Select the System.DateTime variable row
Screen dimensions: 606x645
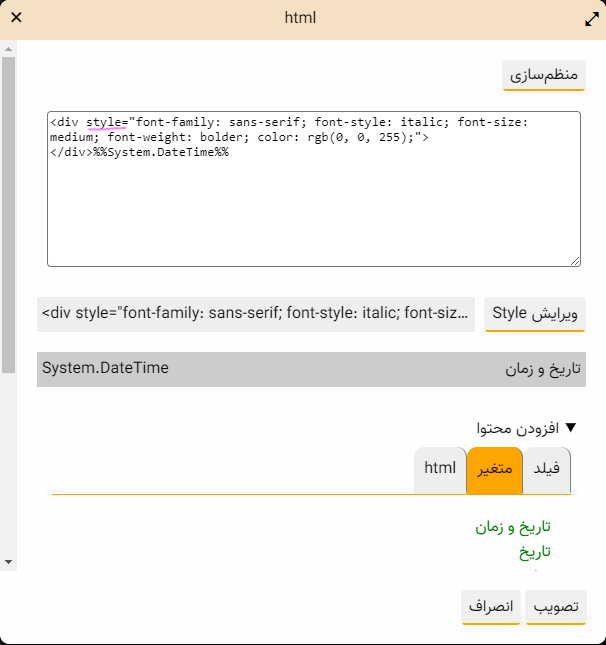pyautogui.click(x=311, y=369)
